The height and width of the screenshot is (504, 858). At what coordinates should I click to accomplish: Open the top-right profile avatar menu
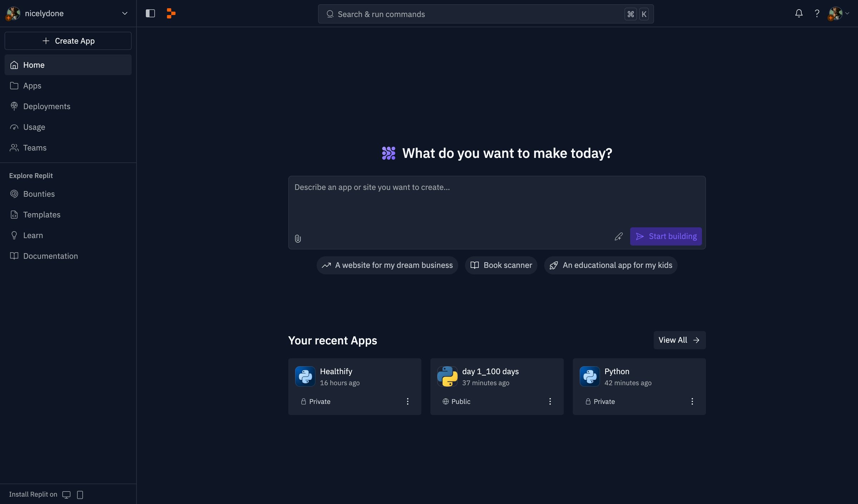tap(838, 14)
